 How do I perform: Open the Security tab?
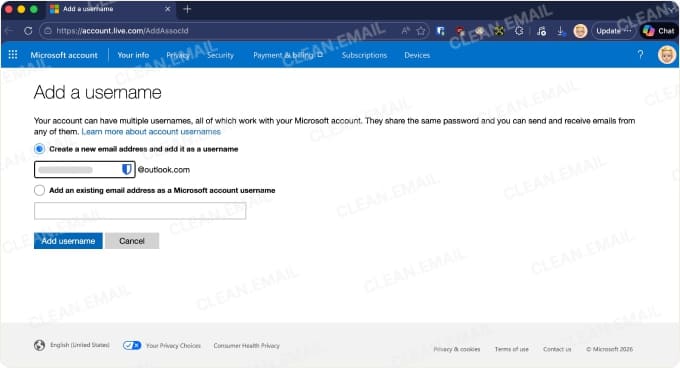coord(220,55)
